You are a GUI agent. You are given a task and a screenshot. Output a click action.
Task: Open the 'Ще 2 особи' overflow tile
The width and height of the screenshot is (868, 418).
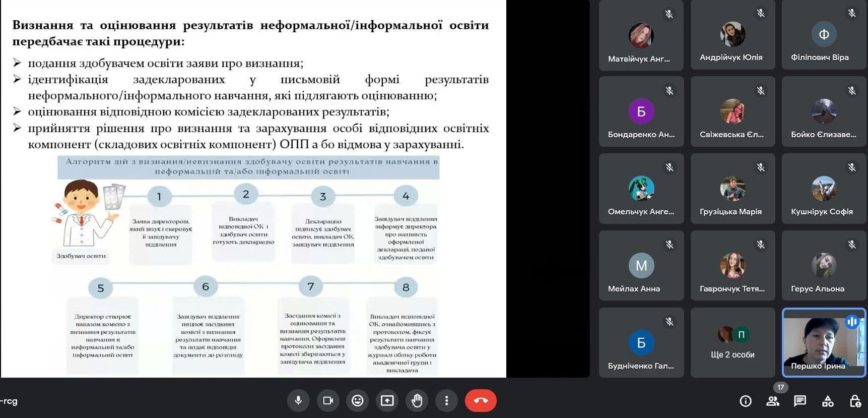732,342
